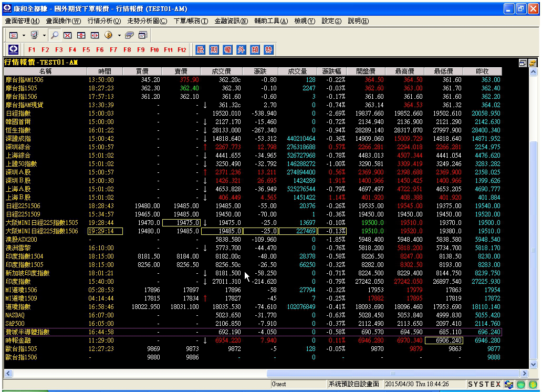
Task: Click the green wave status indicator icon
Action: (521, 384)
